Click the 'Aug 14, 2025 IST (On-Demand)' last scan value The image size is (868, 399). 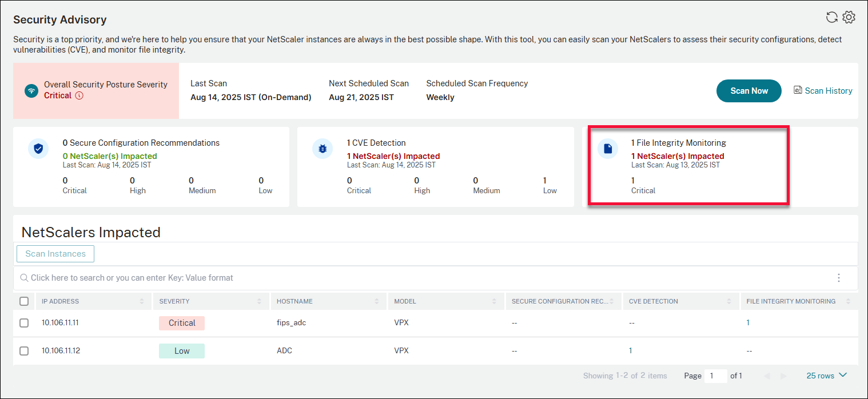click(x=251, y=97)
